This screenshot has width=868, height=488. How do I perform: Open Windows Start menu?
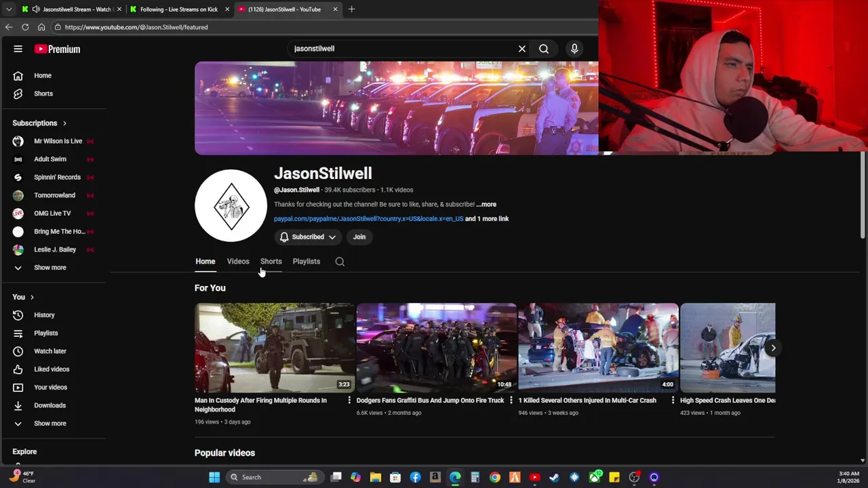[214, 477]
